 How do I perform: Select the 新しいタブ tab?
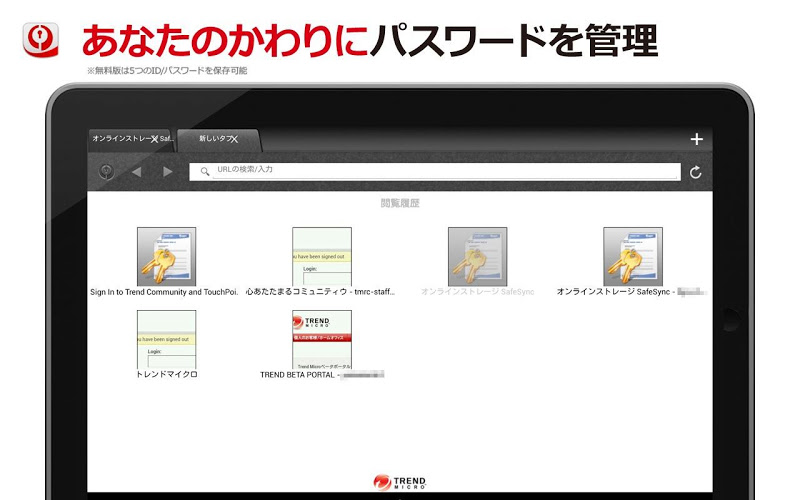[219, 140]
